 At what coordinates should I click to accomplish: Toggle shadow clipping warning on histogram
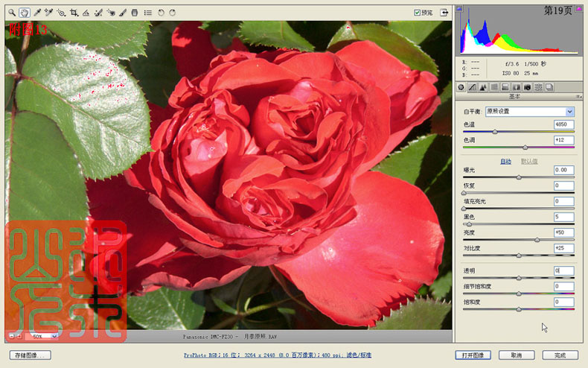[x=459, y=8]
